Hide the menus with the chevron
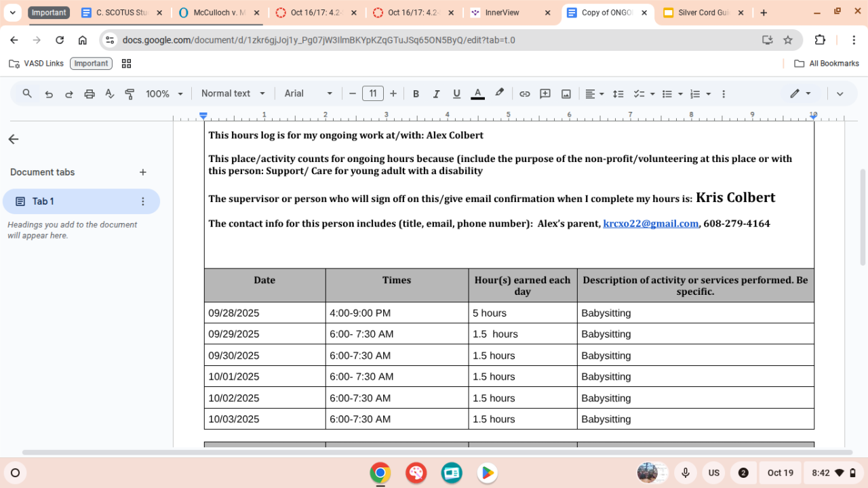Image resolution: width=868 pixels, height=488 pixels. (840, 94)
